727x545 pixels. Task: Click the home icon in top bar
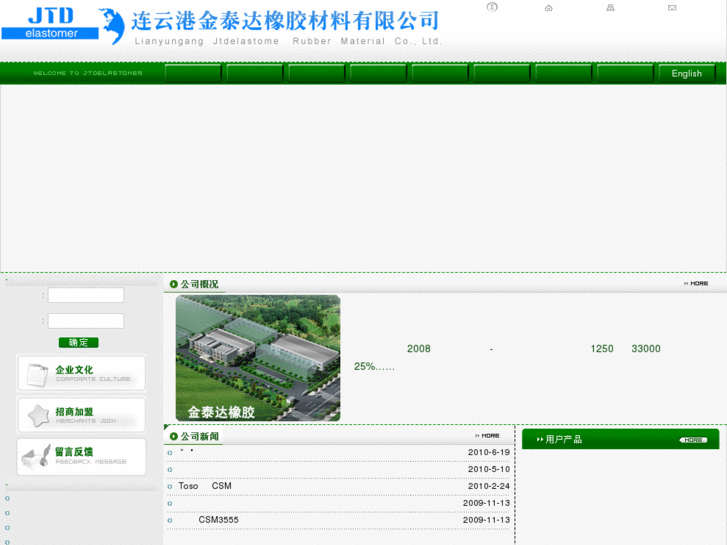click(548, 8)
